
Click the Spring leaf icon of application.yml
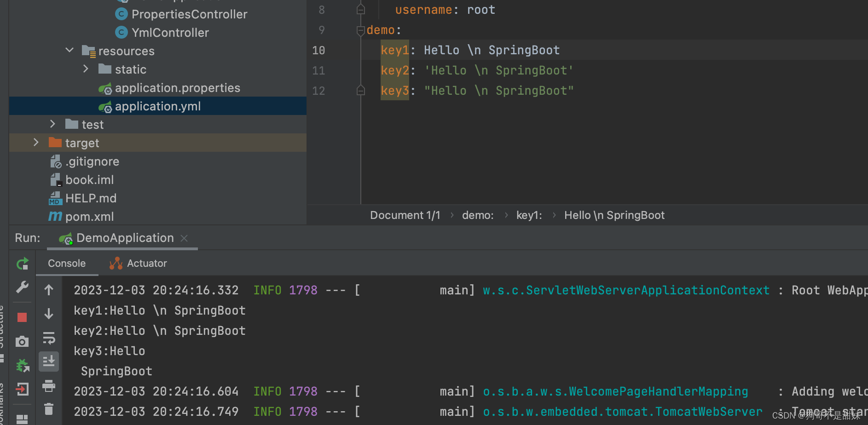point(105,107)
